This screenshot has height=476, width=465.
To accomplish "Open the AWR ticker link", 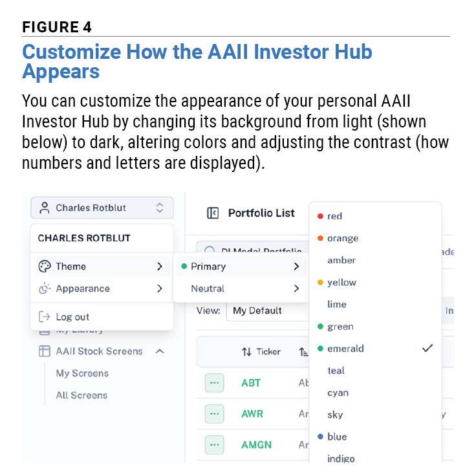I will pyautogui.click(x=252, y=414).
